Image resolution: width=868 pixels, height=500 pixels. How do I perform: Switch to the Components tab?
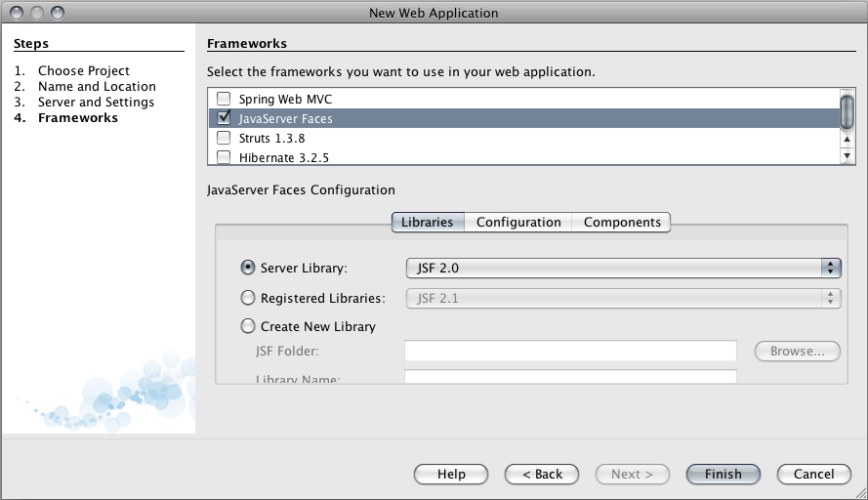tap(622, 222)
